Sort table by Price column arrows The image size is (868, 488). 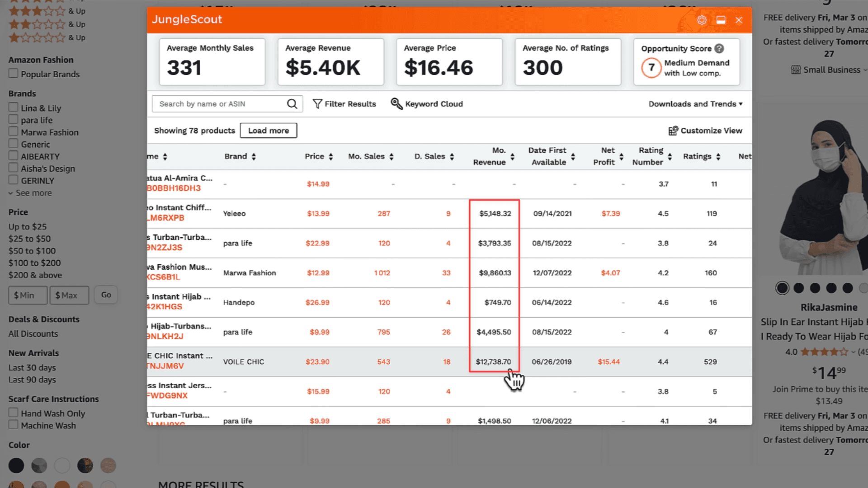(x=331, y=156)
